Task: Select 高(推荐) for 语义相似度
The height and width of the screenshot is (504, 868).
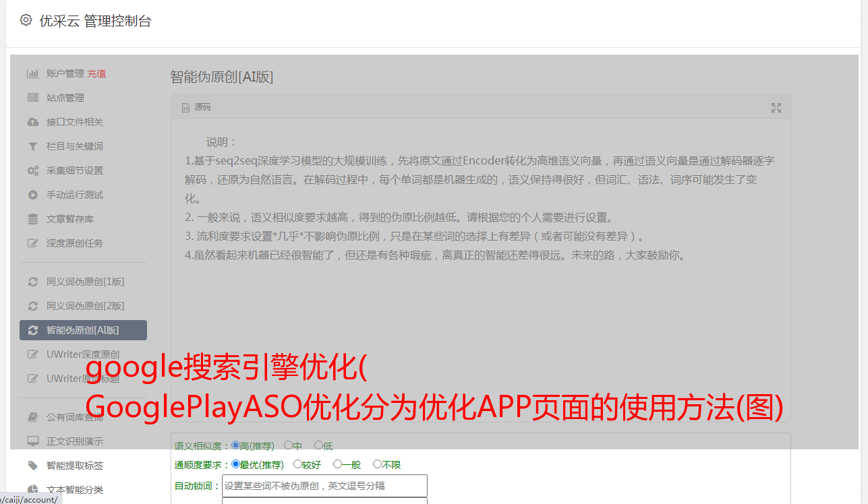Action: (235, 445)
